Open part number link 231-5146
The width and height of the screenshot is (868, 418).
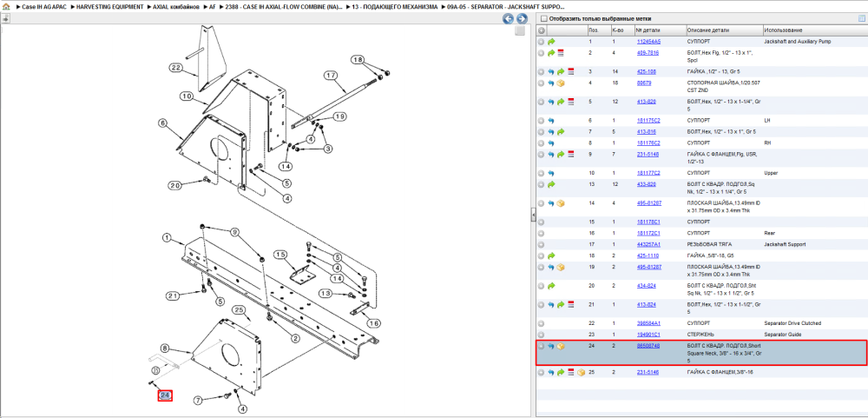pos(648,373)
